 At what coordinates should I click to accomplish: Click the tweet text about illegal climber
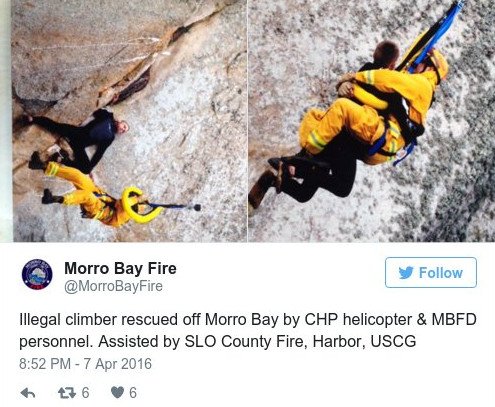pyautogui.click(x=248, y=330)
